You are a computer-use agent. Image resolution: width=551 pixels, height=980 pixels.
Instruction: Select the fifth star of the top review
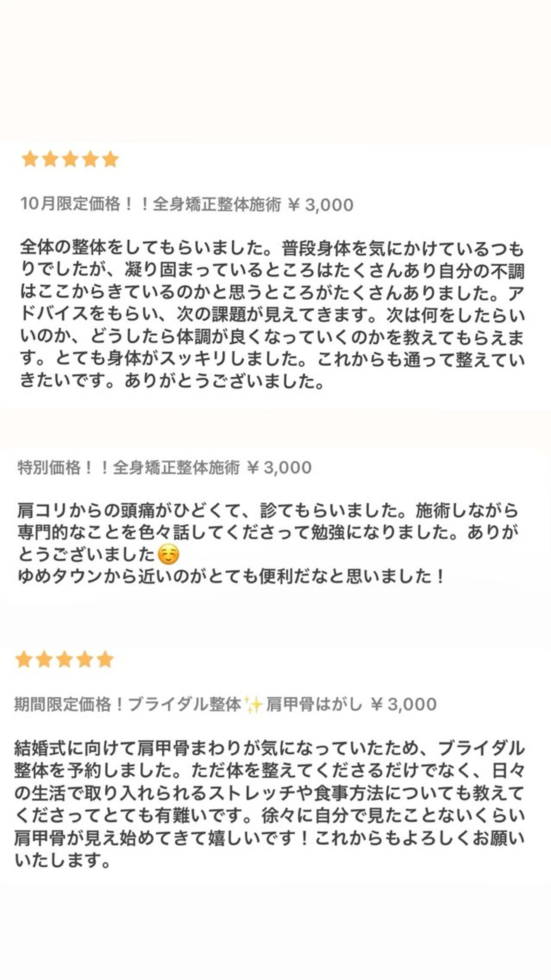[x=111, y=159]
